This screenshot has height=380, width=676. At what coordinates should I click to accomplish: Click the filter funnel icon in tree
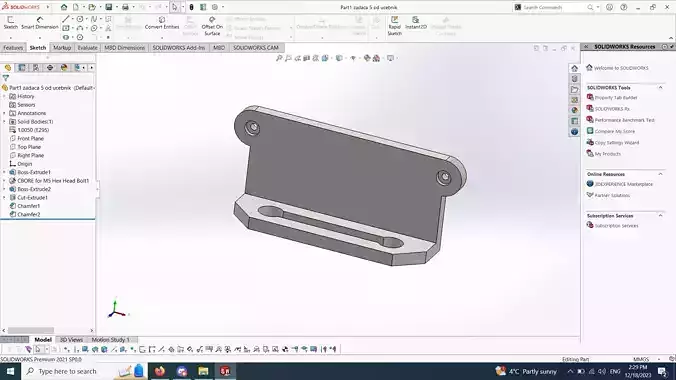pyautogui.click(x=6, y=78)
